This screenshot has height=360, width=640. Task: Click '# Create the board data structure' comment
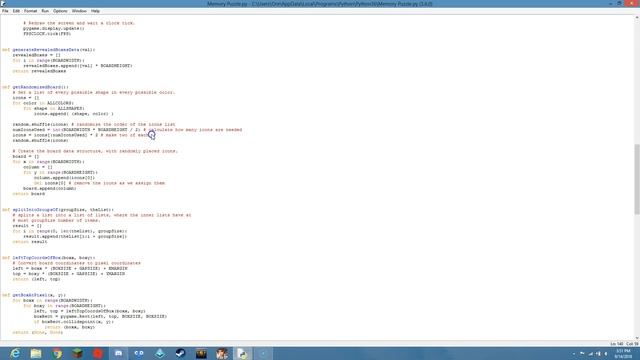95,151
